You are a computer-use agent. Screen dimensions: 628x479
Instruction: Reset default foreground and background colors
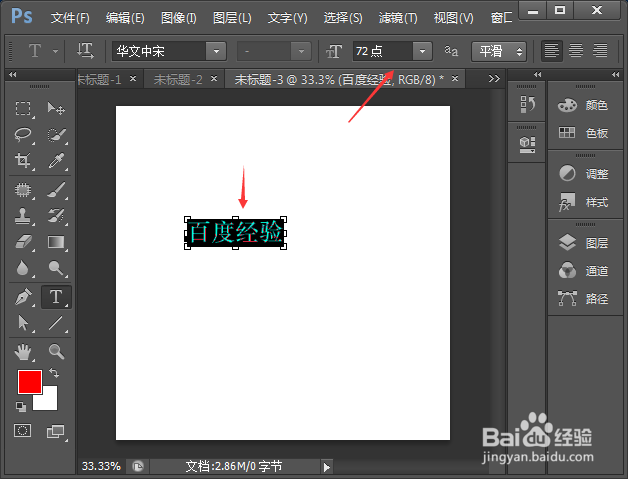coord(21,407)
